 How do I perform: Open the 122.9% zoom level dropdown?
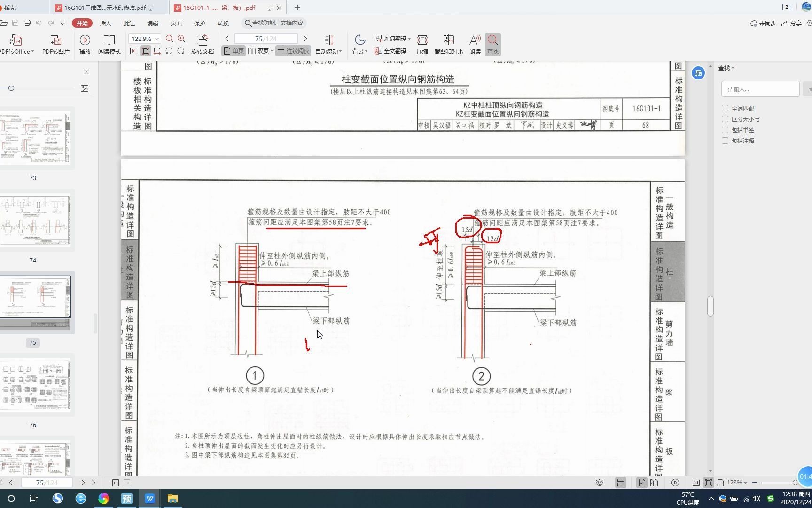point(157,39)
